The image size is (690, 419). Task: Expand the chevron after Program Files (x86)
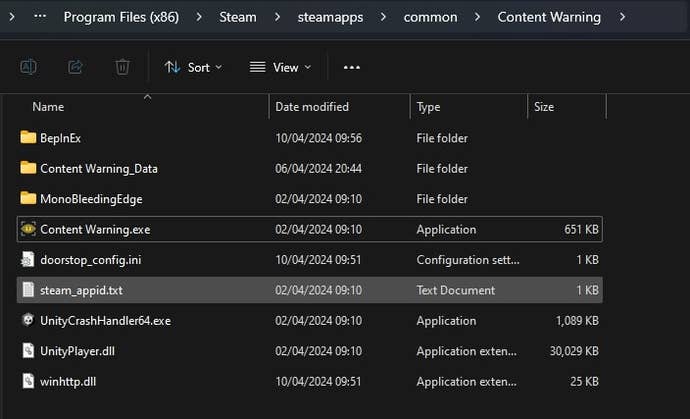(x=199, y=17)
